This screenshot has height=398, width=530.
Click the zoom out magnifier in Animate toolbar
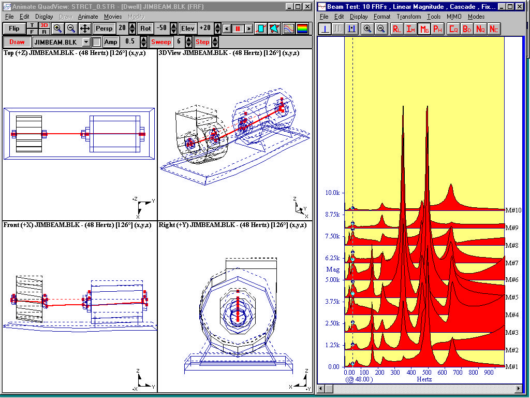(71, 29)
